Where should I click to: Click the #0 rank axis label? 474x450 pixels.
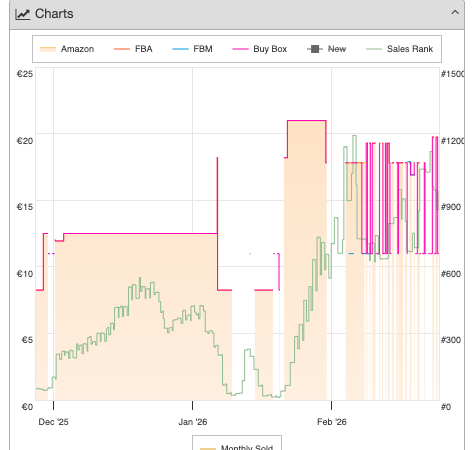click(446, 407)
